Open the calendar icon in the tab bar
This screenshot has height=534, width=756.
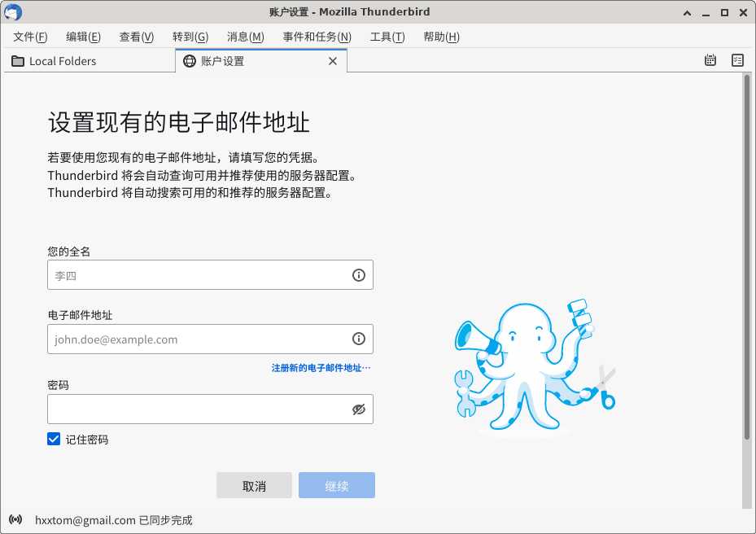tap(710, 60)
